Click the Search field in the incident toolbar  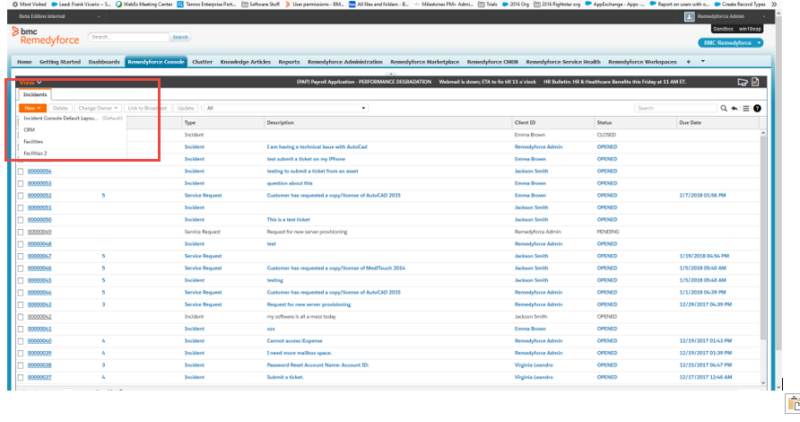tap(676, 108)
